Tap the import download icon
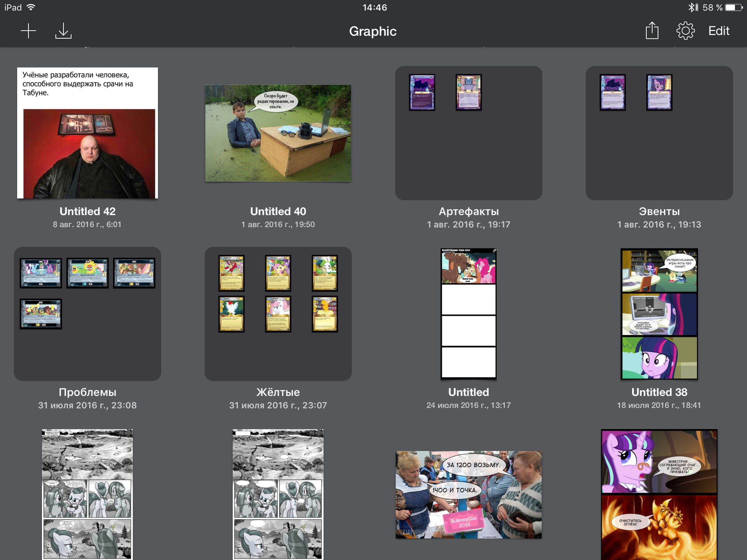This screenshot has height=560, width=747. coord(63,31)
